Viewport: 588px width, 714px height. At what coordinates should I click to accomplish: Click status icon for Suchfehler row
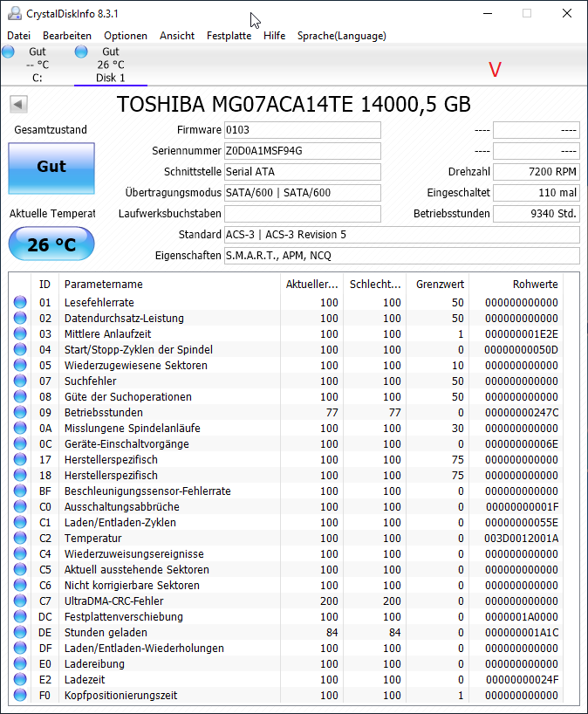(20, 381)
